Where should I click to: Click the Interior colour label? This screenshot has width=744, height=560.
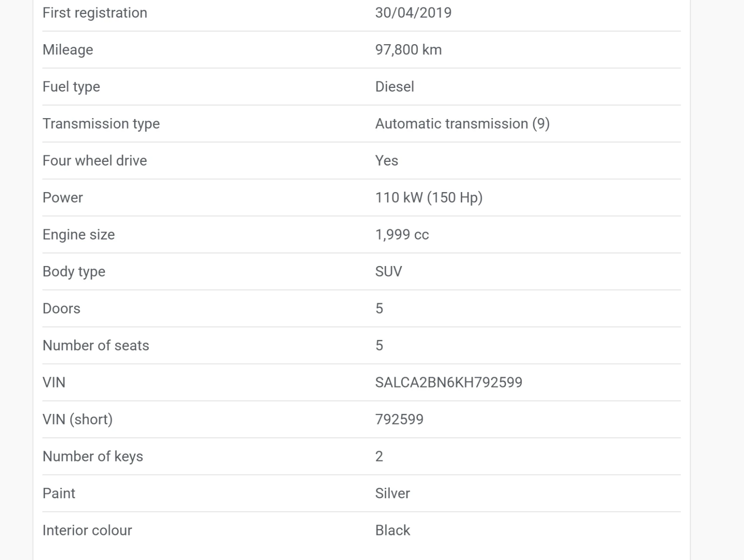(87, 530)
